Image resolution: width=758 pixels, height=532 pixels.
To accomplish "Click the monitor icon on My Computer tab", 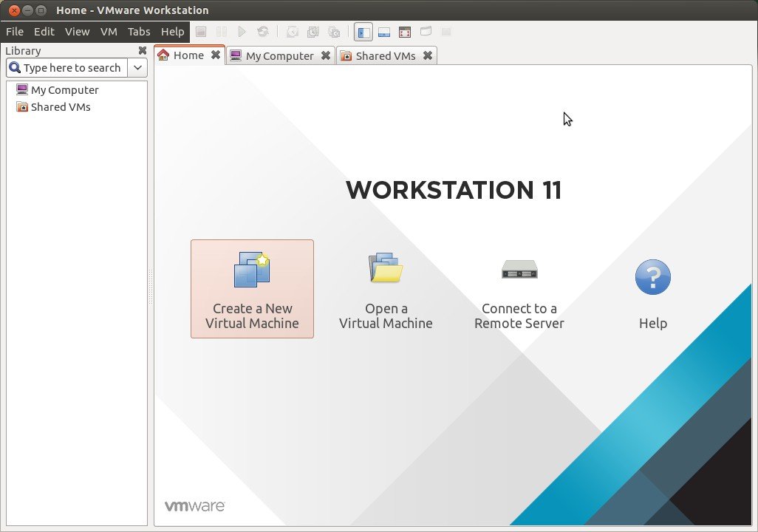I will tap(236, 55).
